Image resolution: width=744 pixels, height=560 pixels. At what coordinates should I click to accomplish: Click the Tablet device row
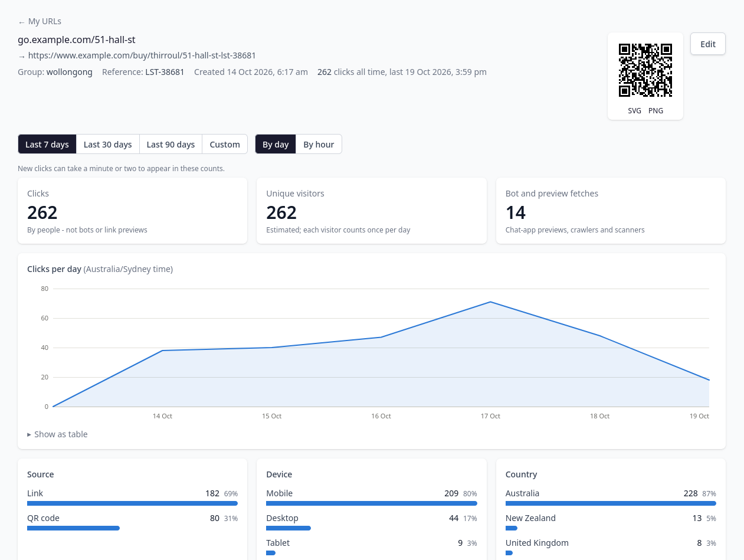point(372,546)
